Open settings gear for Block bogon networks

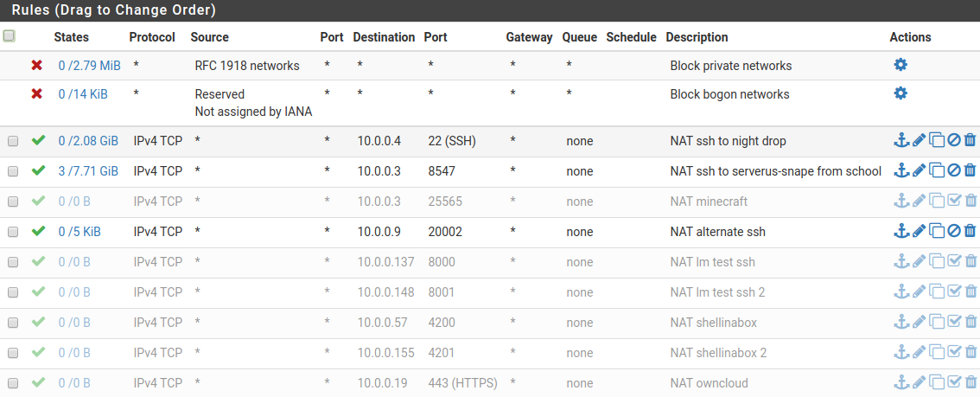tap(900, 93)
